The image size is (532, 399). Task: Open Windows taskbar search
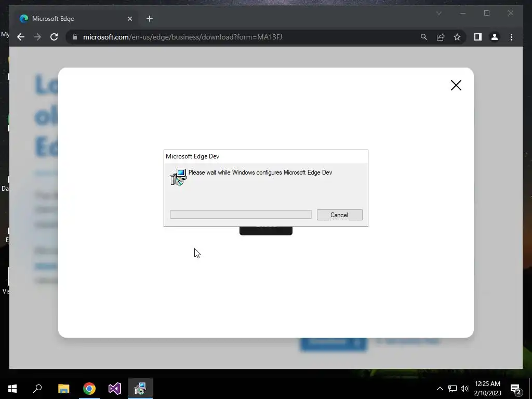tap(37, 389)
